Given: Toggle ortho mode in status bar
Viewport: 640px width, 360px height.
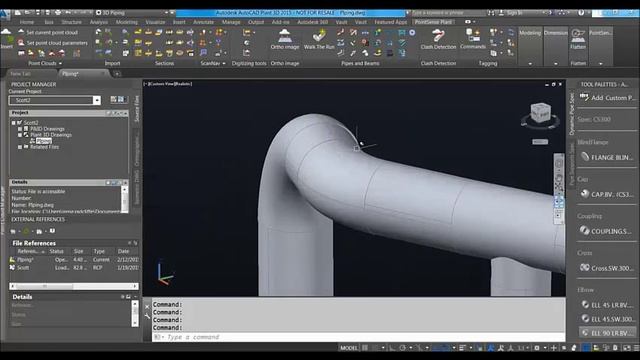Looking at the screenshot, I should pos(393,348).
